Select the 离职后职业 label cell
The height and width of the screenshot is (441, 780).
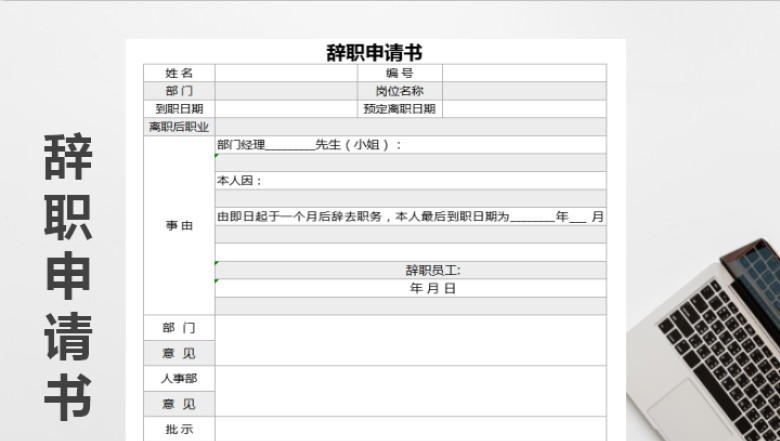[179, 127]
